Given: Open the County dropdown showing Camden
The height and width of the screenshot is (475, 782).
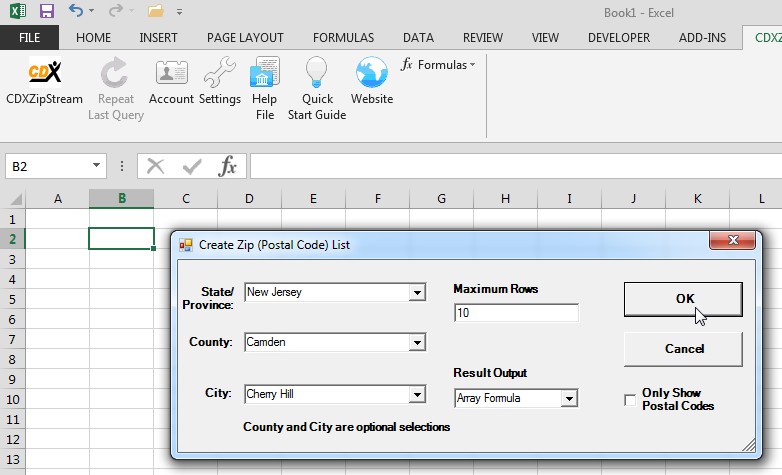Looking at the screenshot, I should click(x=417, y=342).
